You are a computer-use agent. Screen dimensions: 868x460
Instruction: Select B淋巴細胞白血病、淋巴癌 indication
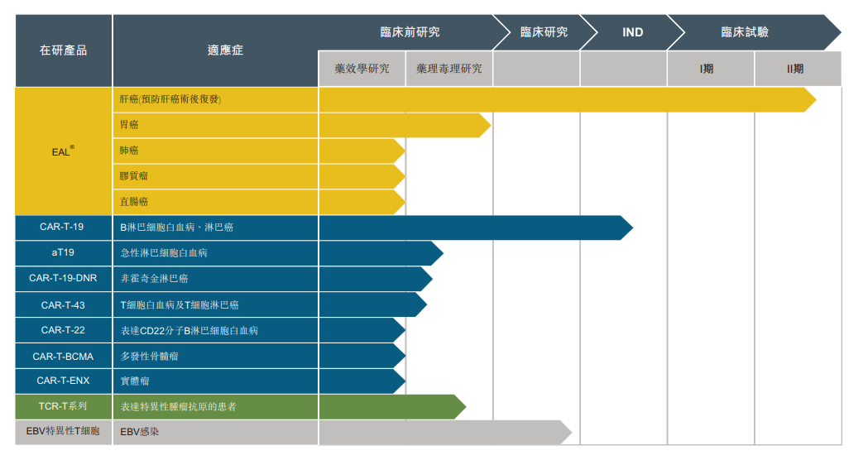(215, 228)
